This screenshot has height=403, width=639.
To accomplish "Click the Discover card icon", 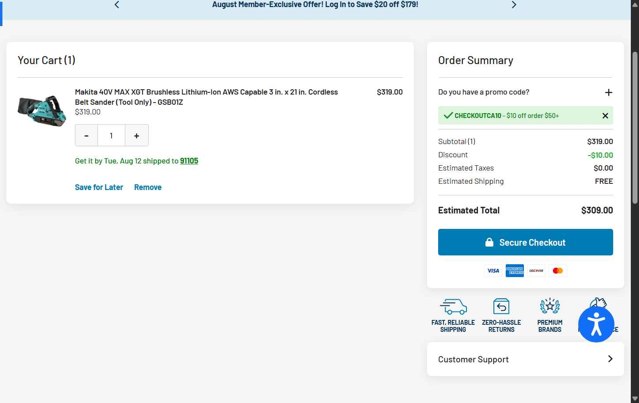I will coord(536,271).
